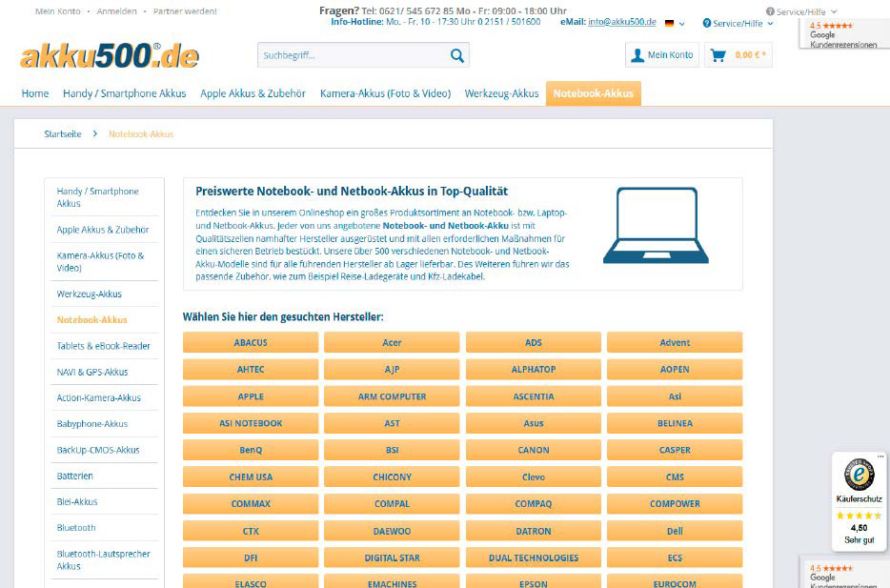Select the highlighted Notebook-Akkus navigation tab
Viewport: 890px width, 588px height.
click(x=593, y=93)
